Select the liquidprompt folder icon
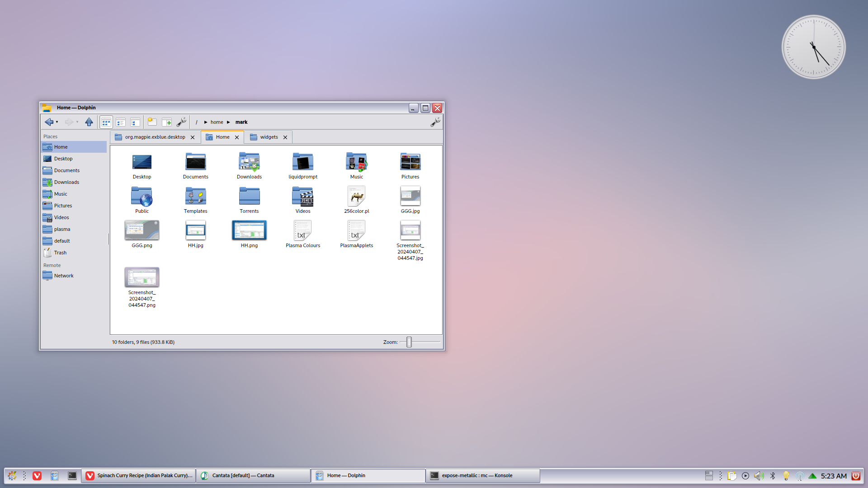 click(x=303, y=162)
